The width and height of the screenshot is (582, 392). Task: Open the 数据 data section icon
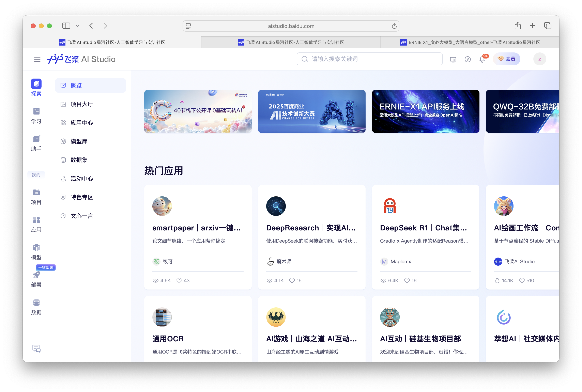pos(36,303)
